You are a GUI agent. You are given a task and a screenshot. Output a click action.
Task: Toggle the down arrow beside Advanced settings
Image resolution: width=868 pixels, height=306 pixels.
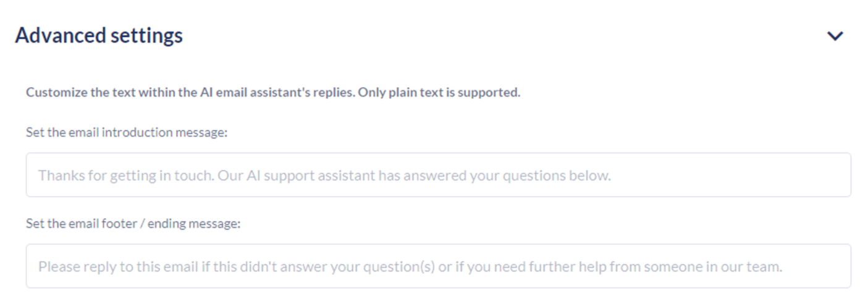835,36
